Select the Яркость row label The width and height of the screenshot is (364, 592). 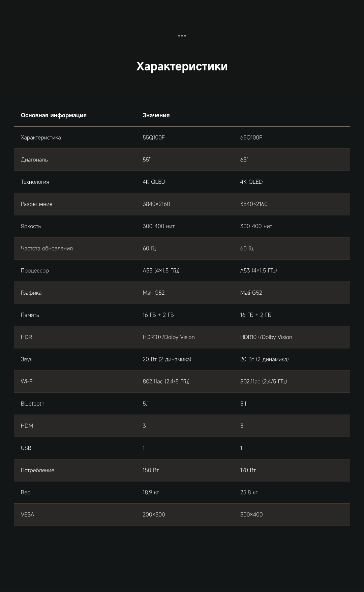point(31,226)
